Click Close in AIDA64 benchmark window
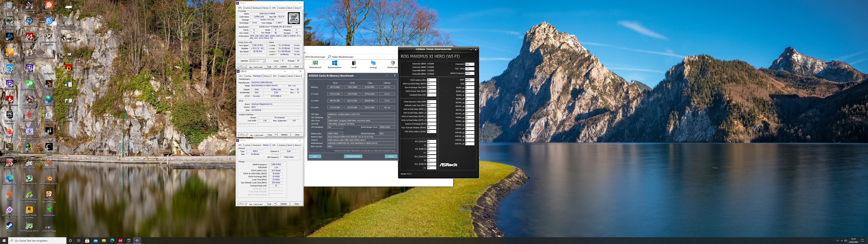The height and width of the screenshot is (244, 868). [391, 156]
